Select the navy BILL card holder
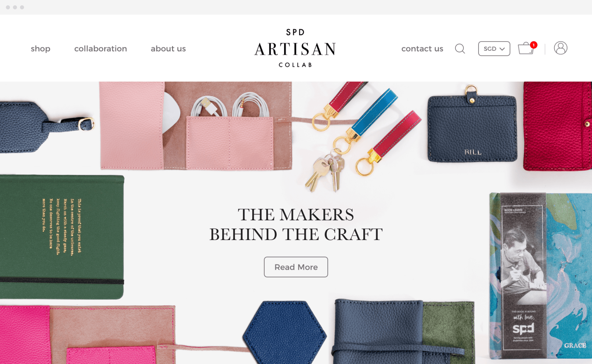 coord(472,125)
